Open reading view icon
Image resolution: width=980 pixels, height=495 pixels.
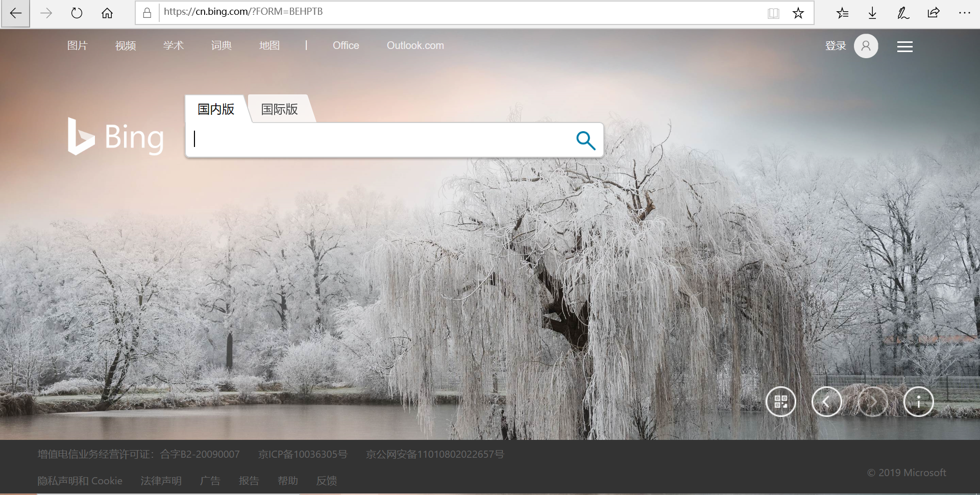pyautogui.click(x=773, y=13)
